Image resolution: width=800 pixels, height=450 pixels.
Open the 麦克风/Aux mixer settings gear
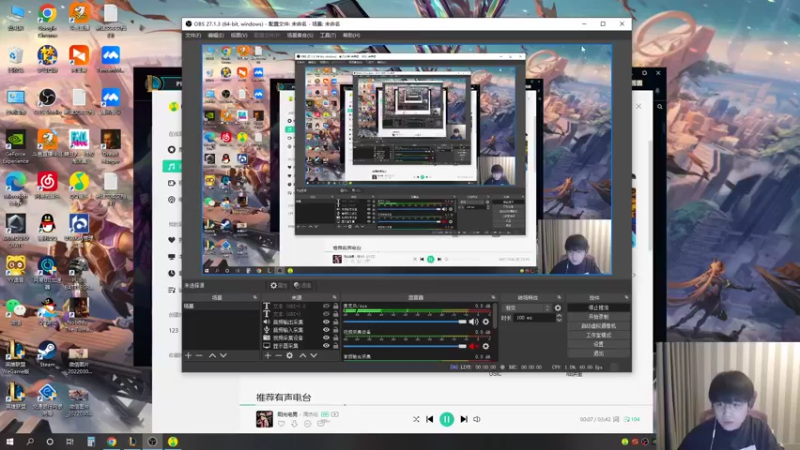486,321
